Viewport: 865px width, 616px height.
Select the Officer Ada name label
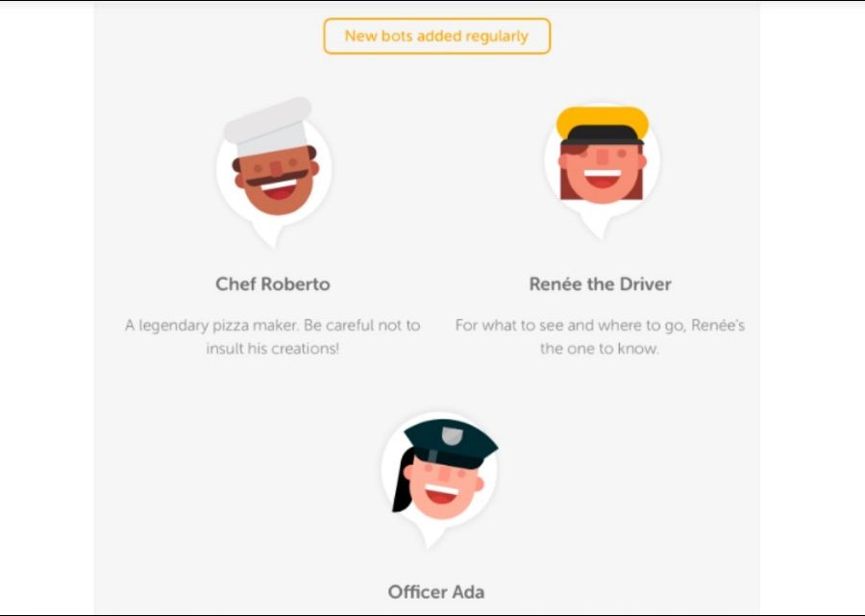coord(435,592)
